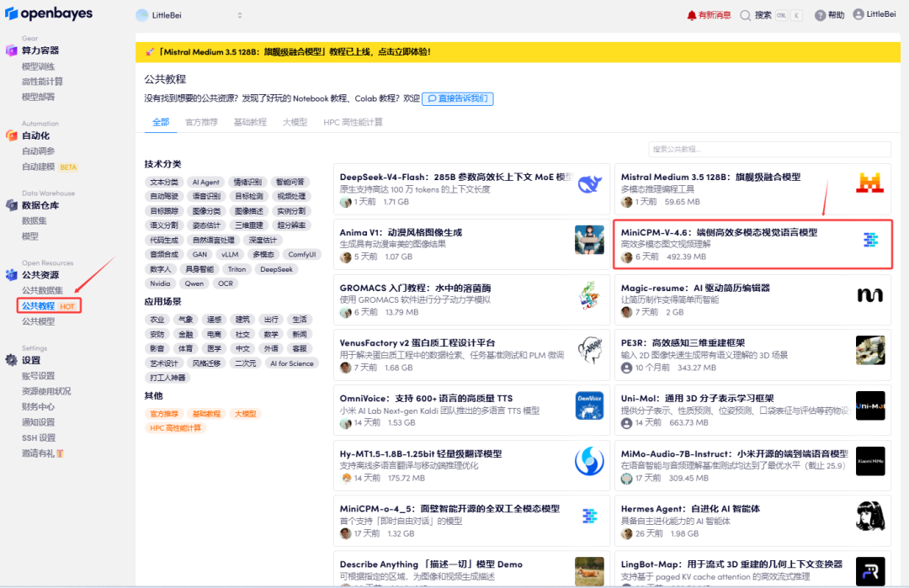Click the OmniVoice logo icon
The image size is (909, 588).
[589, 405]
